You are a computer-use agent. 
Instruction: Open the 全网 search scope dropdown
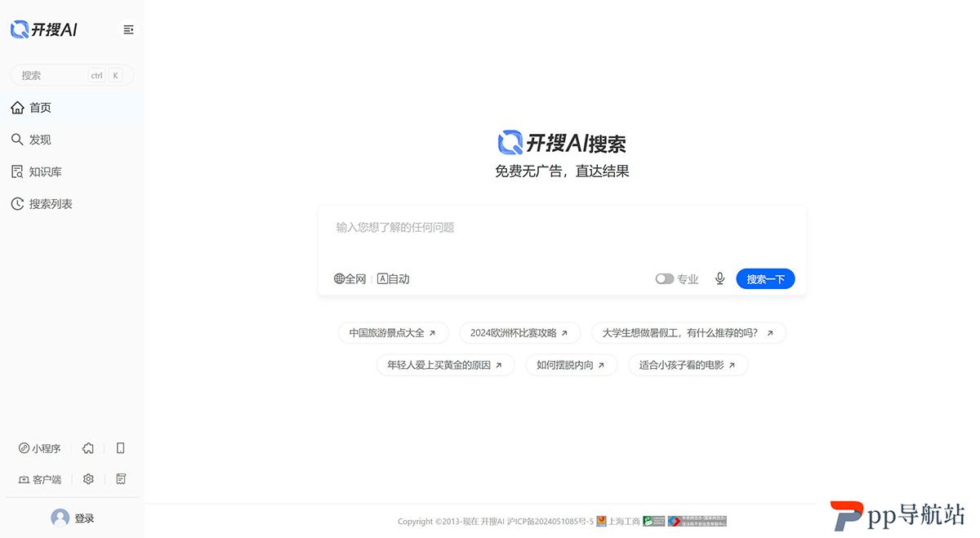[350, 279]
